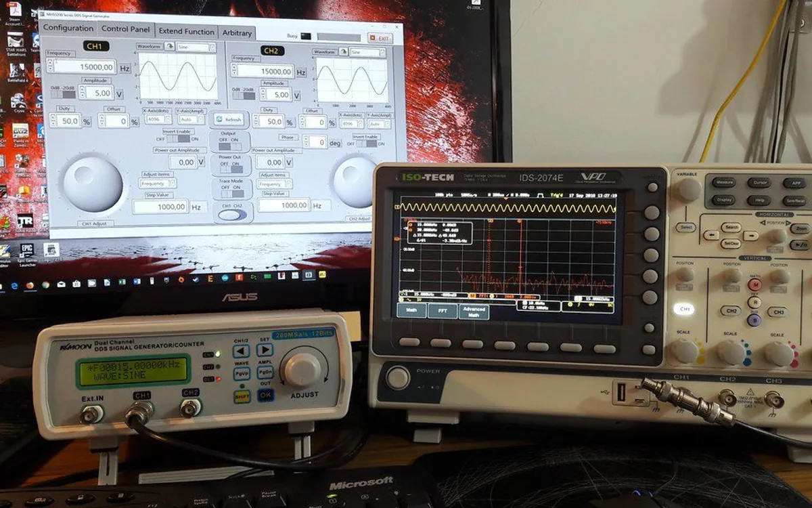This screenshot has width=812, height=508.
Task: Switch to the Extend Function tab
Action: coord(186,31)
